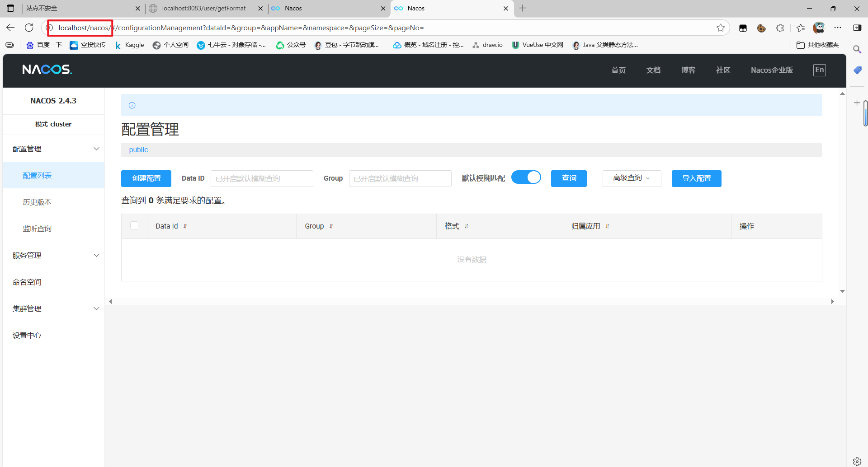
Task: Sort table by Group column
Action: (x=331, y=226)
